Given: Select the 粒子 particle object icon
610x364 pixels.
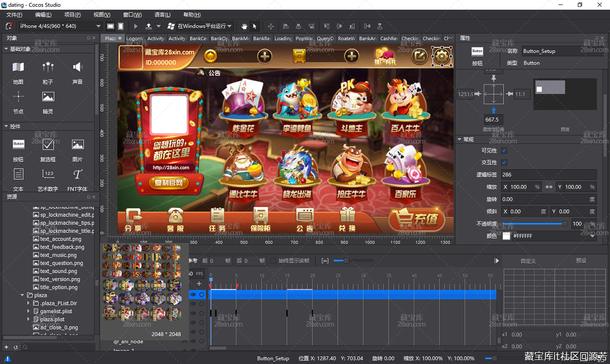Looking at the screenshot, I should coord(48,67).
